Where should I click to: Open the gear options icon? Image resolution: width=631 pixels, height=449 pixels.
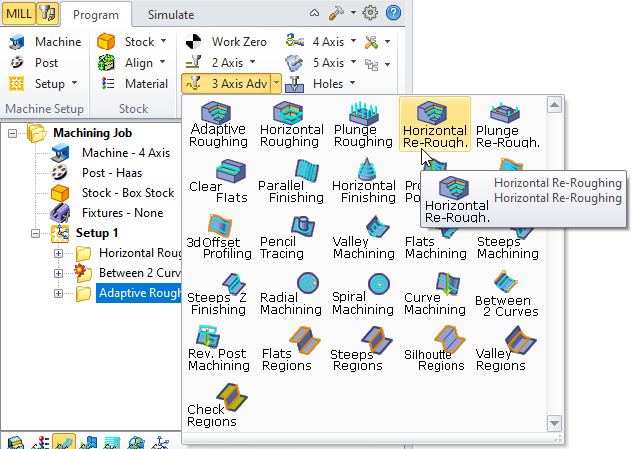[x=370, y=13]
